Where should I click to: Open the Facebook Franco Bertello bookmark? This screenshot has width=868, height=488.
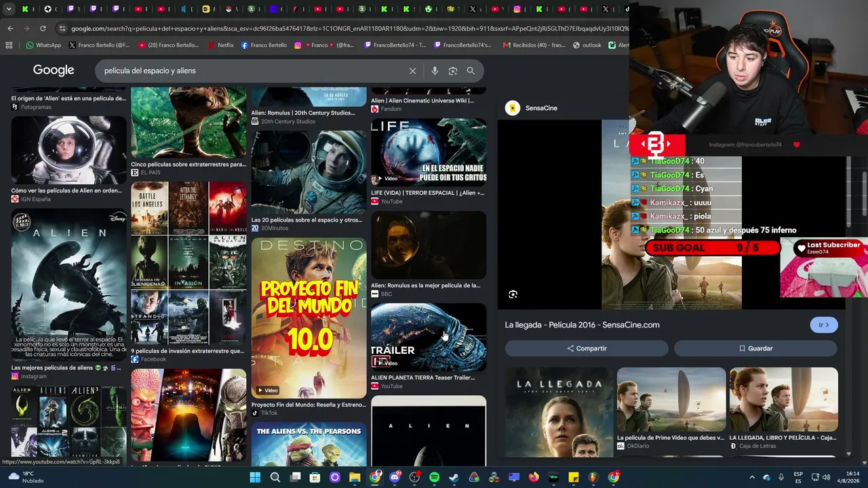click(x=263, y=45)
